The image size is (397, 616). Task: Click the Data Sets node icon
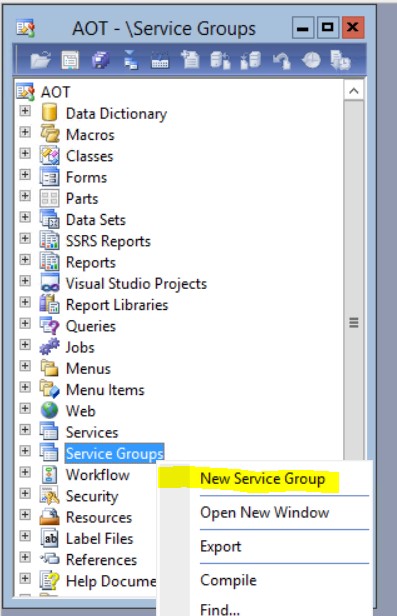coord(49,219)
